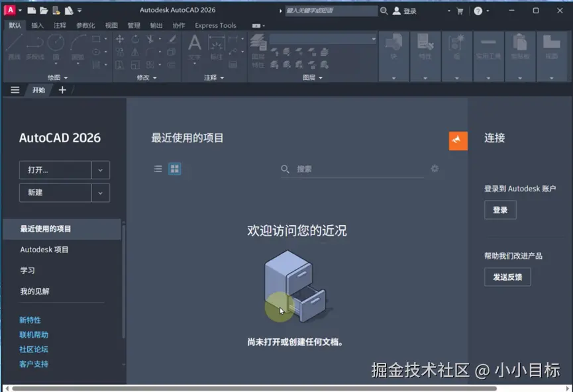Expand the Open (打开) dropdown arrow
Screen dimensions: 573x392
tap(101, 170)
